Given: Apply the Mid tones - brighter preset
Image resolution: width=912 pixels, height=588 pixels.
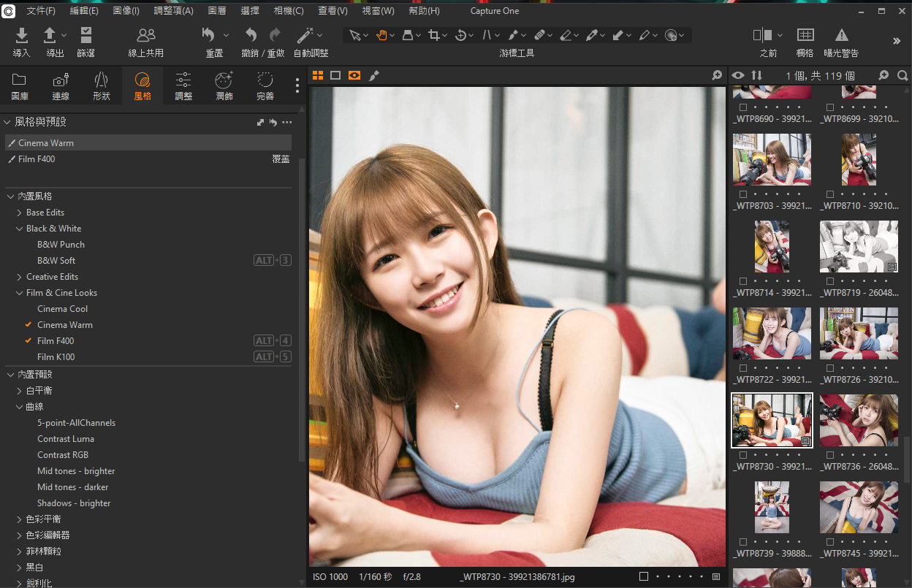Looking at the screenshot, I should [x=76, y=471].
